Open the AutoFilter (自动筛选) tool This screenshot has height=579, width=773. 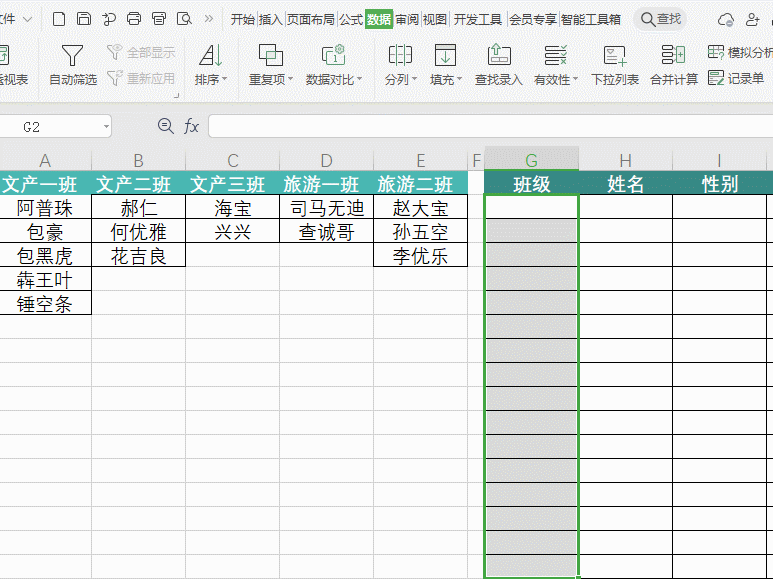72,65
